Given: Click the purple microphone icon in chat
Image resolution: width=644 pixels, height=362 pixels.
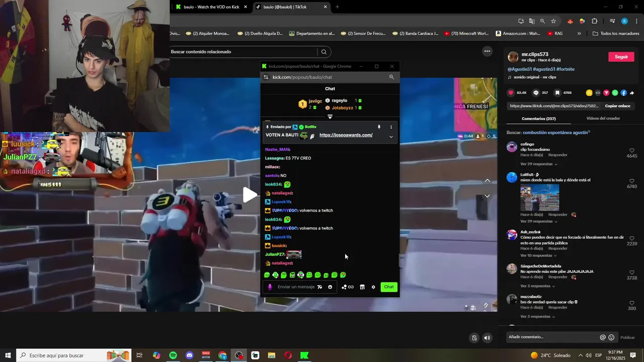Looking at the screenshot, I should click(x=270, y=287).
